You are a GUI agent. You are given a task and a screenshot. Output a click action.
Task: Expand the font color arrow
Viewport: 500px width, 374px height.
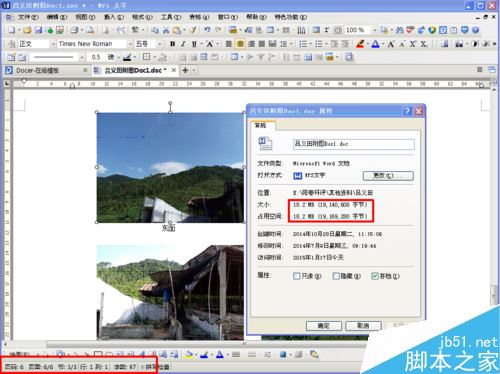382,44
